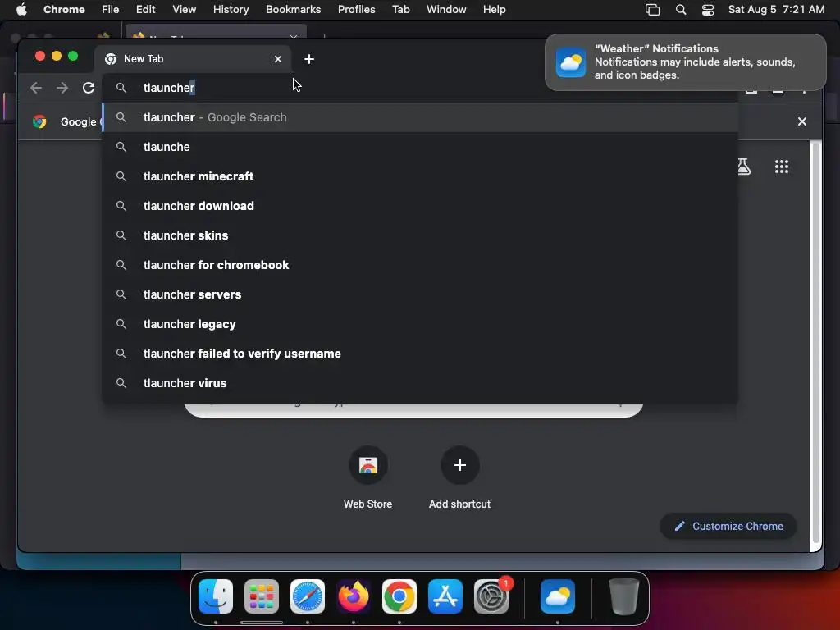
Task: Open Finder from the dock
Action: 216,596
